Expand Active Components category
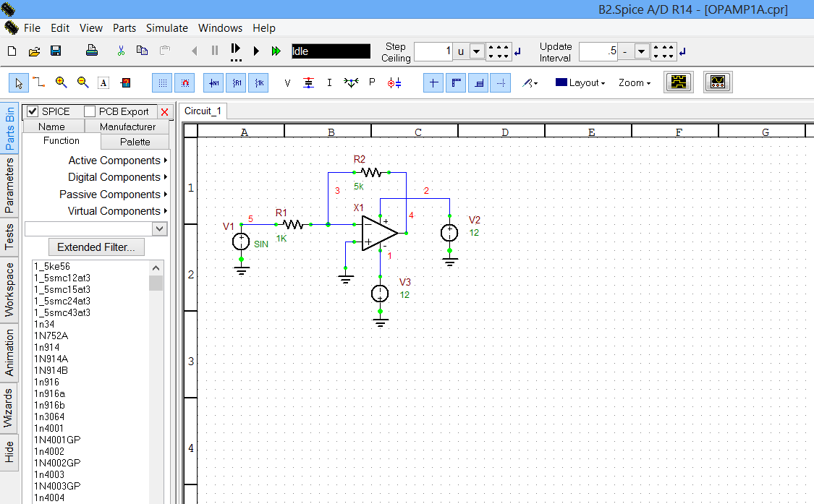This screenshot has height=504, width=814. (114, 161)
